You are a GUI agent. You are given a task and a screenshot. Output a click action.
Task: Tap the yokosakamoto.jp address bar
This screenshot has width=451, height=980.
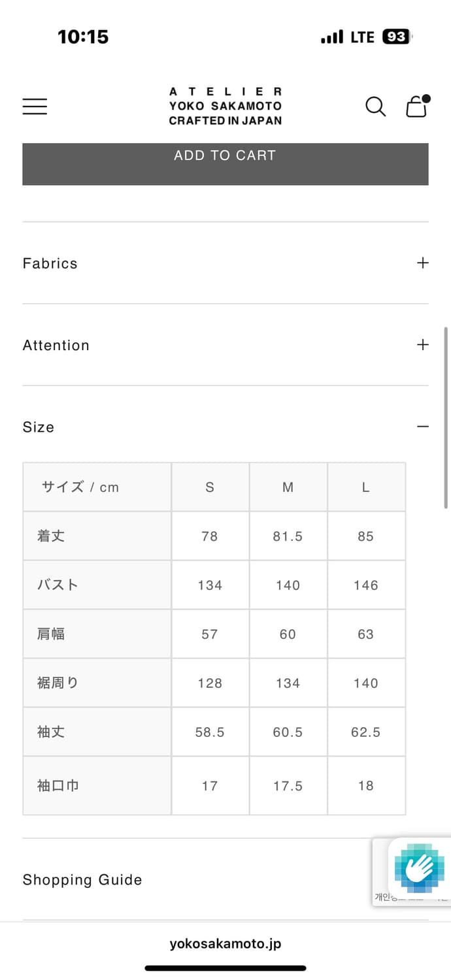pyautogui.click(x=225, y=943)
